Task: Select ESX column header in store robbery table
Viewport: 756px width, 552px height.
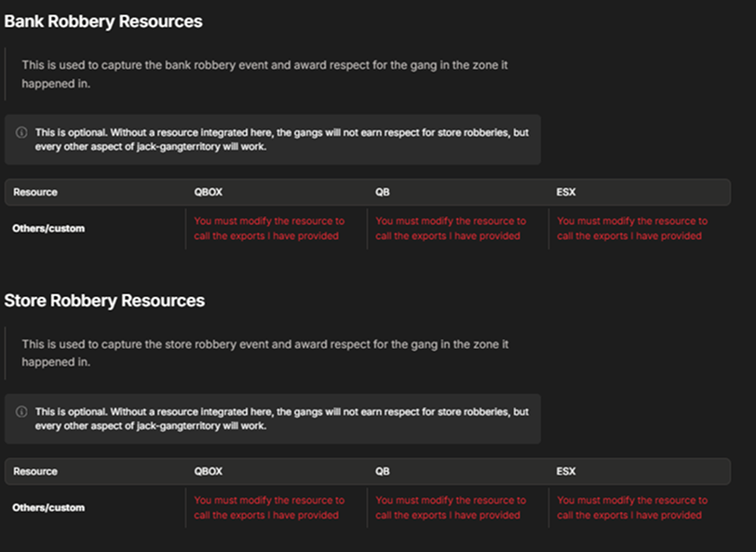Action: point(566,471)
